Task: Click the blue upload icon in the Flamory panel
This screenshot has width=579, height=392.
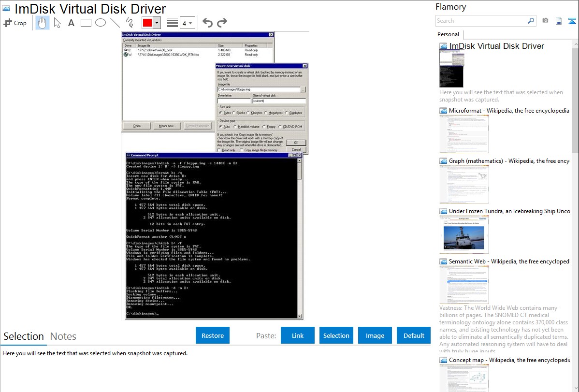Action: point(572,21)
